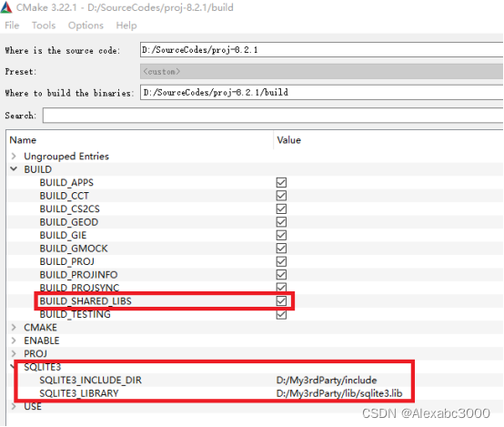Toggle the BUILD_GEOD checkbox
The height and width of the screenshot is (427, 504).
coord(281,222)
